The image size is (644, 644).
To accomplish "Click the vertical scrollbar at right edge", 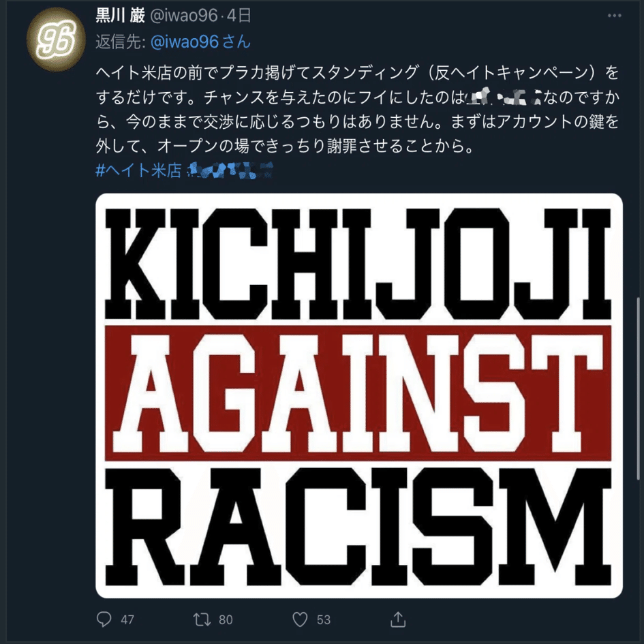I will [x=638, y=388].
